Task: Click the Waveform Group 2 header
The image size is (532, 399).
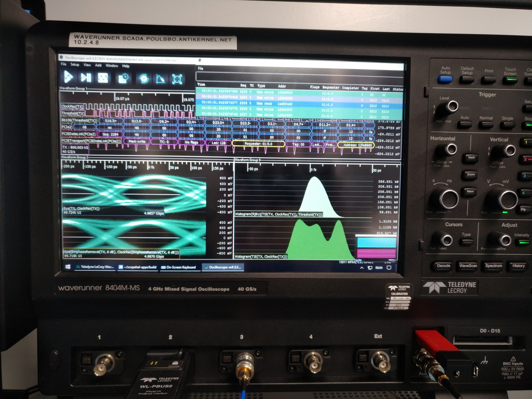Action: coord(75,157)
